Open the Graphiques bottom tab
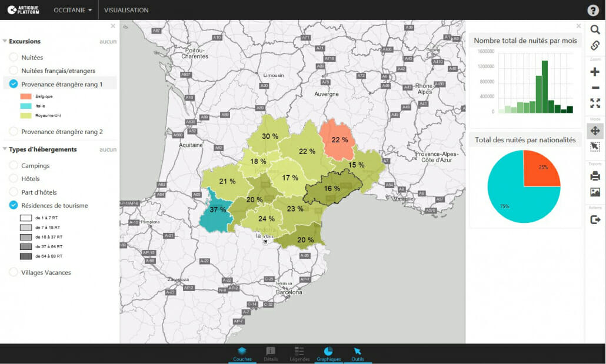 pos(328,354)
